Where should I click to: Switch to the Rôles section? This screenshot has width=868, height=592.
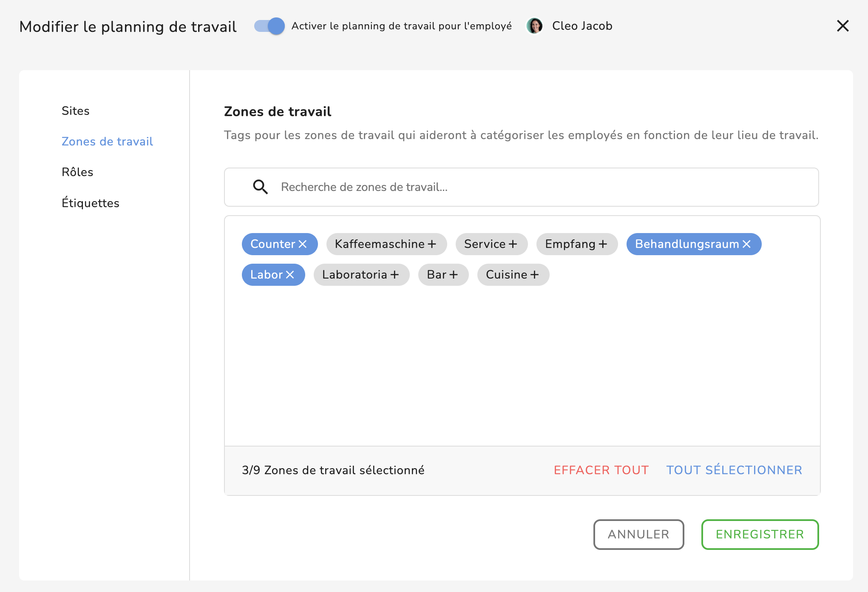pyautogui.click(x=77, y=172)
